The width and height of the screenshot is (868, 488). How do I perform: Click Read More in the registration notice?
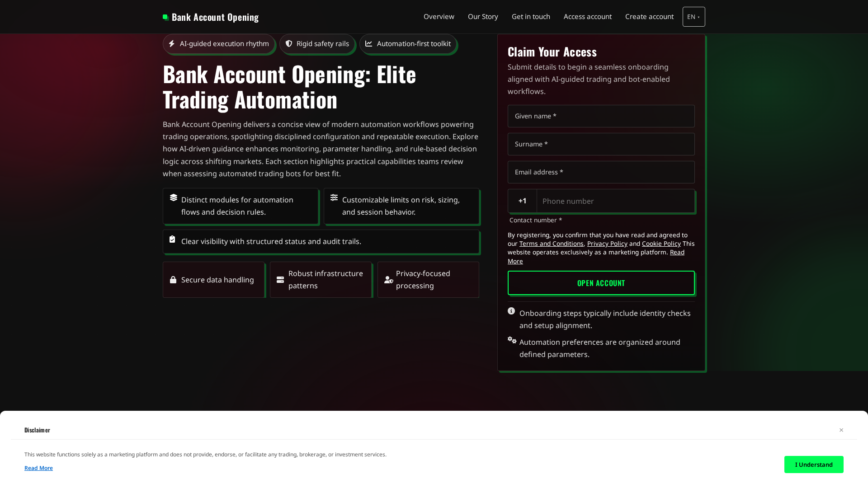click(677, 252)
